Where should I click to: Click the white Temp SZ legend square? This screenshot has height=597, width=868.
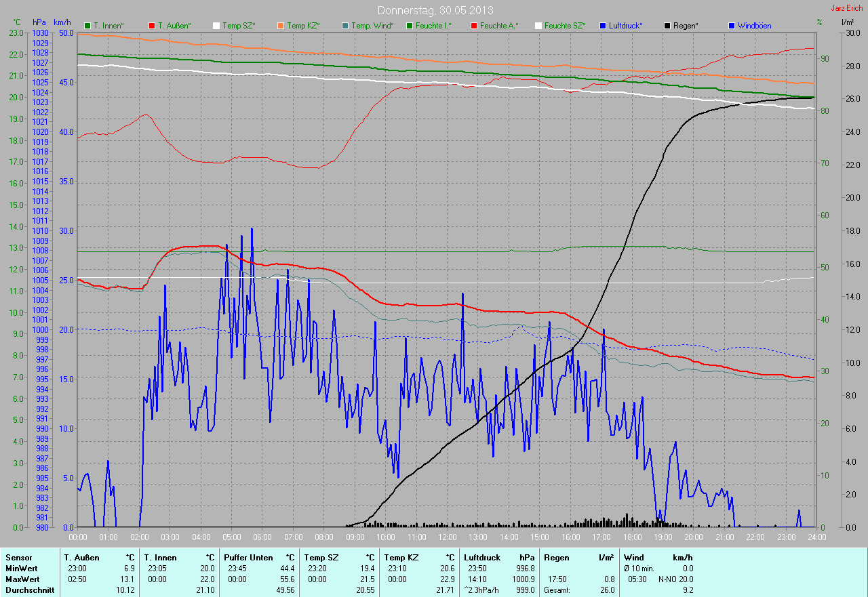coord(216,26)
